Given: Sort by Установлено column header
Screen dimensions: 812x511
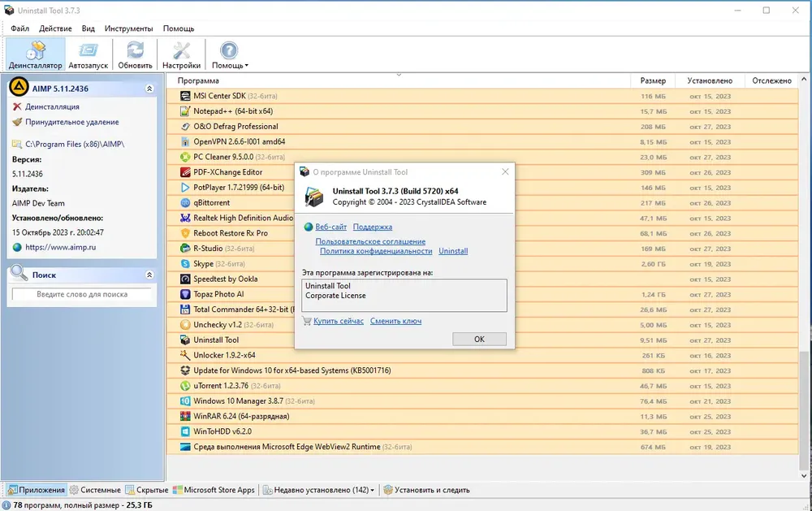Looking at the screenshot, I should (x=710, y=81).
